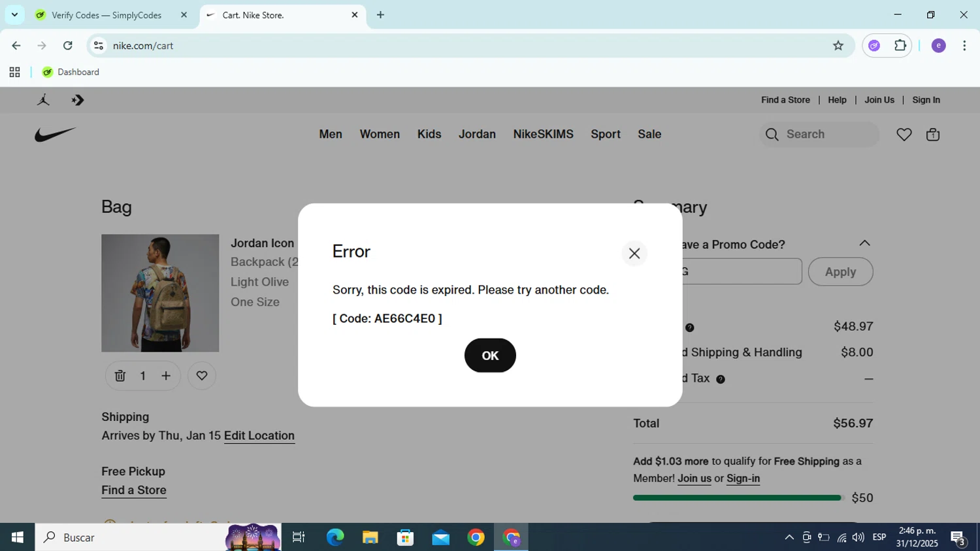Viewport: 980px width, 551px height.
Task: Bookmark this page with star icon
Action: click(838, 46)
